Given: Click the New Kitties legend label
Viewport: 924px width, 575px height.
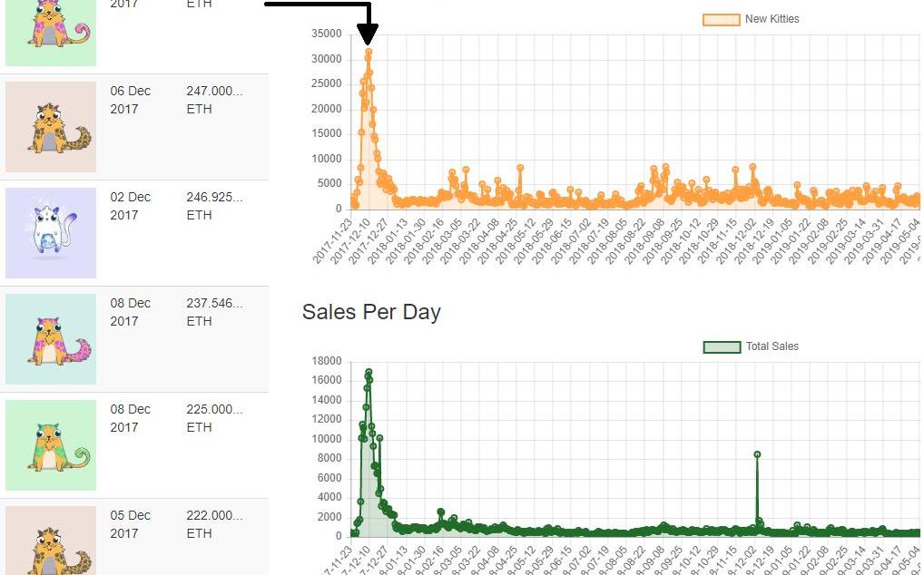Looking at the screenshot, I should pyautogui.click(x=772, y=19).
